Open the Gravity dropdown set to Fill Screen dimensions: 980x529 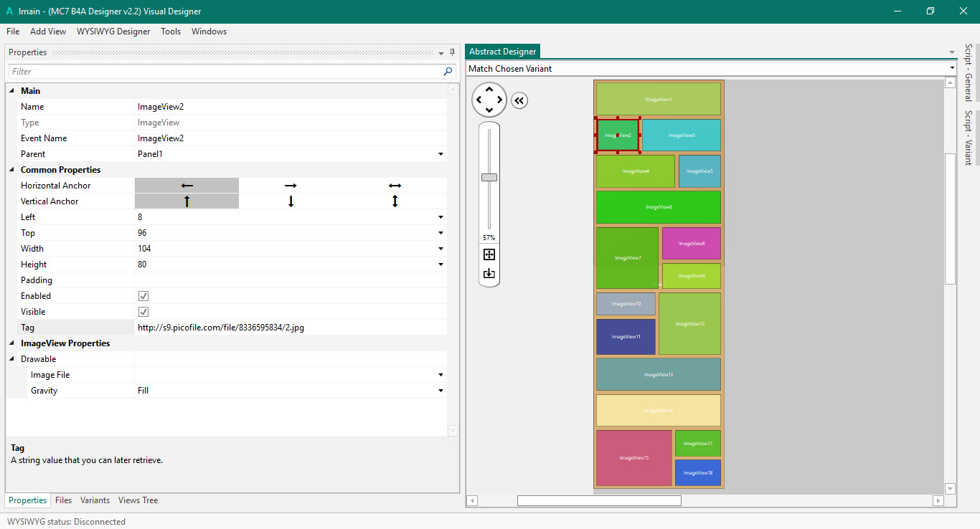440,391
